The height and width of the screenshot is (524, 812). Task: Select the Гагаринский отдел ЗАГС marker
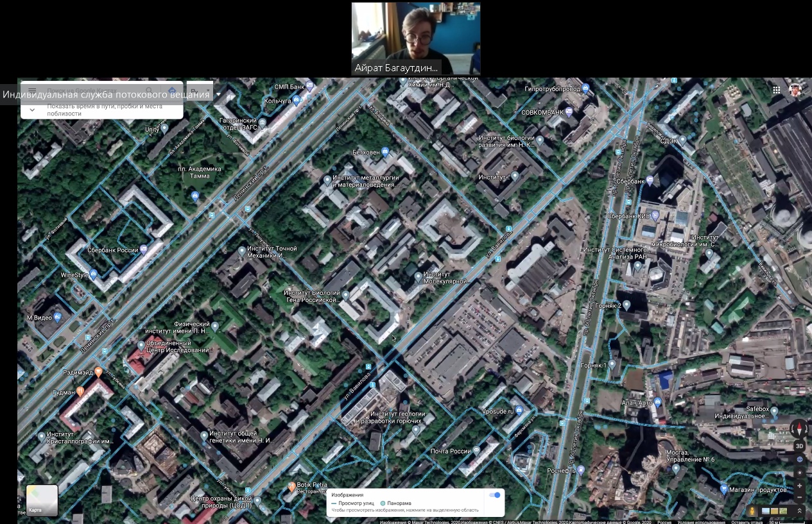click(x=262, y=122)
